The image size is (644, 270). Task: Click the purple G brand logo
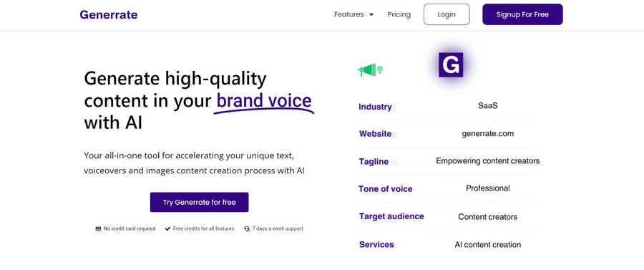click(451, 65)
